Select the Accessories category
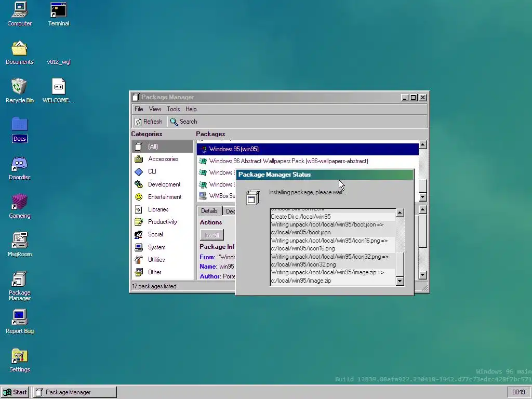 (162, 159)
